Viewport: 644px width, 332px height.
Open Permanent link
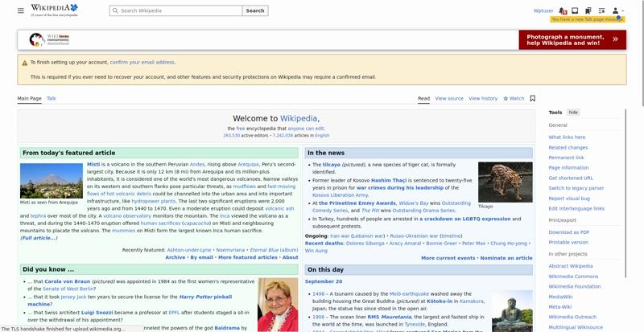pos(566,158)
